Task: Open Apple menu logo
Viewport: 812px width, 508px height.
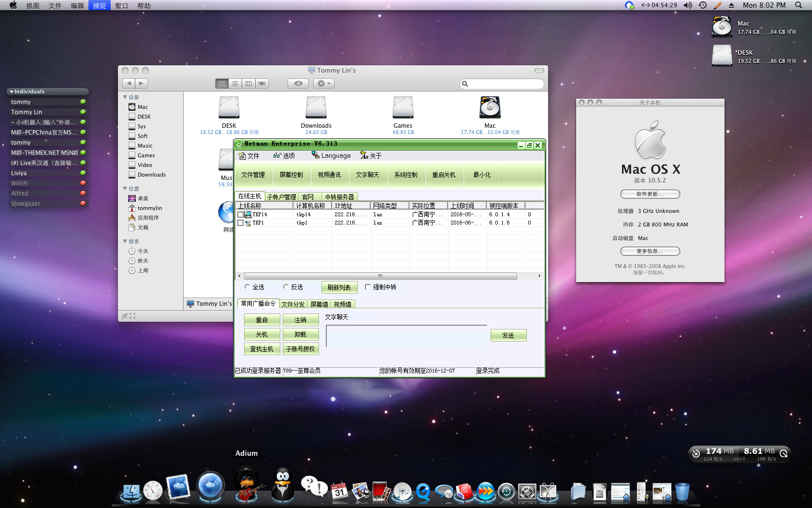Action: [13, 5]
